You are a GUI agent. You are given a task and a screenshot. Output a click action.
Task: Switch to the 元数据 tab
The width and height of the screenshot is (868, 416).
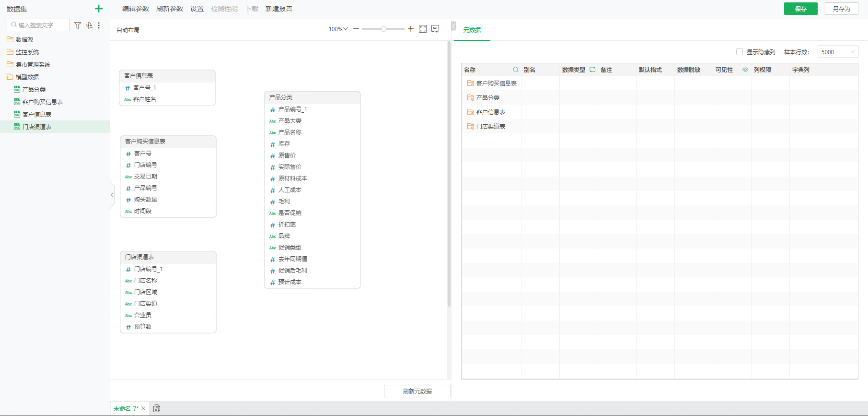472,30
